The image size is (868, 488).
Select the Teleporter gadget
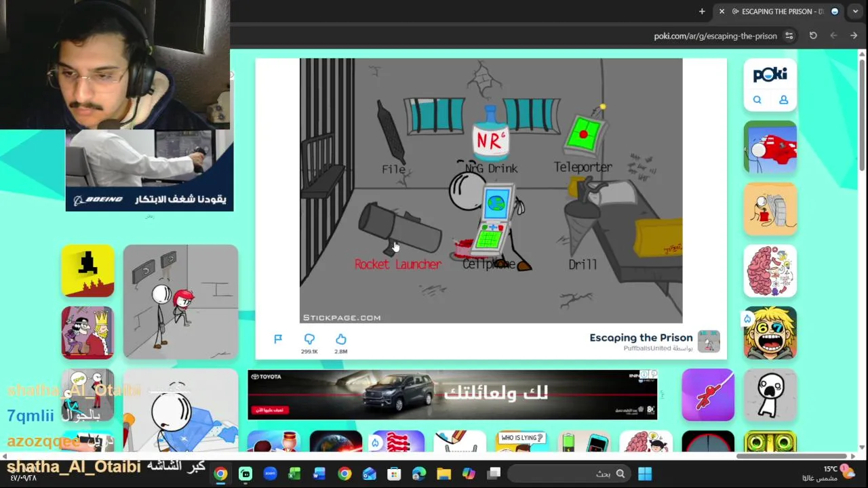[x=583, y=139]
